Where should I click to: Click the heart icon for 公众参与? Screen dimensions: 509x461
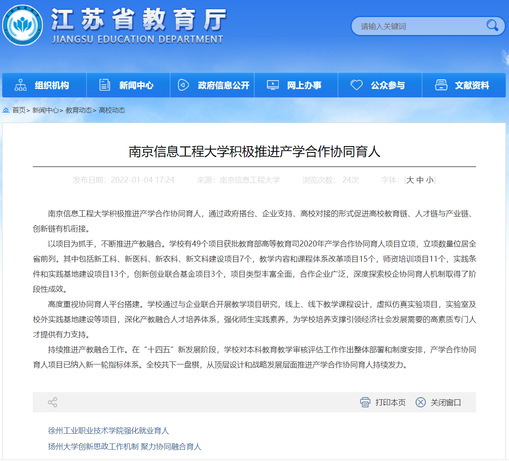(x=356, y=85)
